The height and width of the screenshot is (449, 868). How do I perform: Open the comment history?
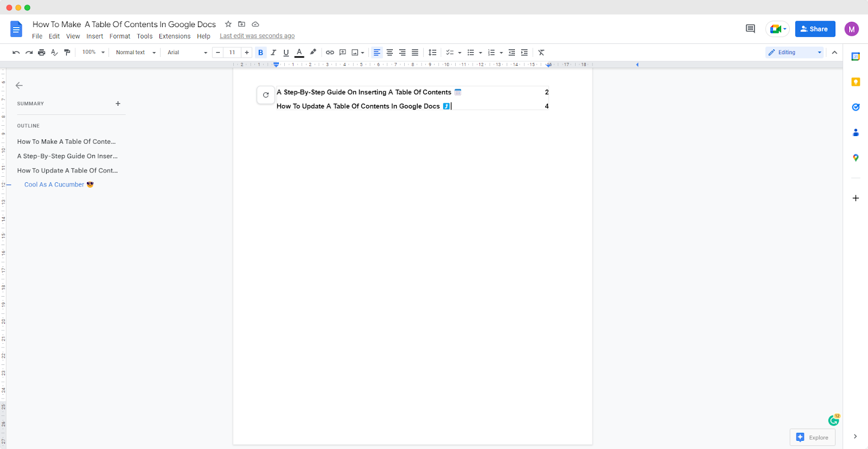[750, 29]
